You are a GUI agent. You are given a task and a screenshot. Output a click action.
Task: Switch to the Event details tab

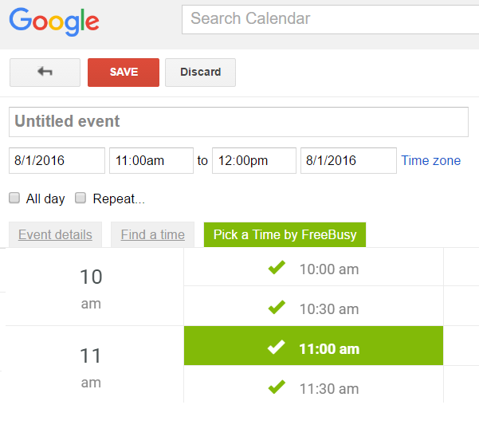55,234
